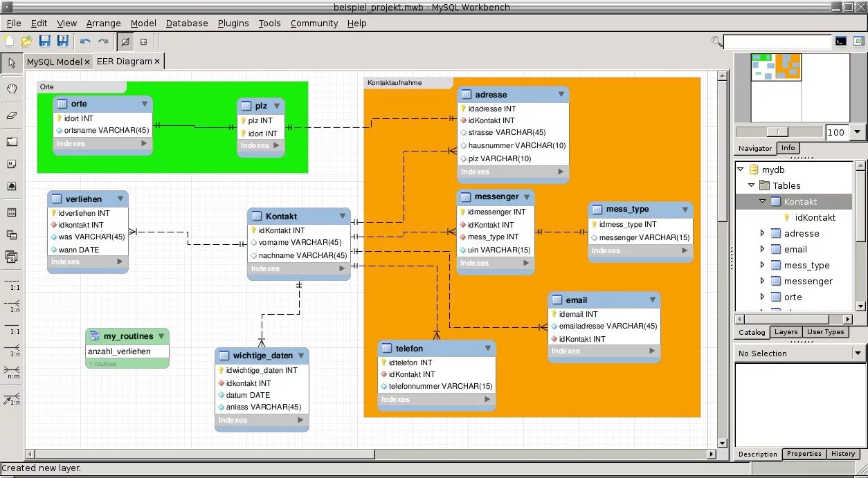Image resolution: width=868 pixels, height=478 pixels.
Task: Select the 1:n non-identifying relationship tool
Action: point(12,306)
